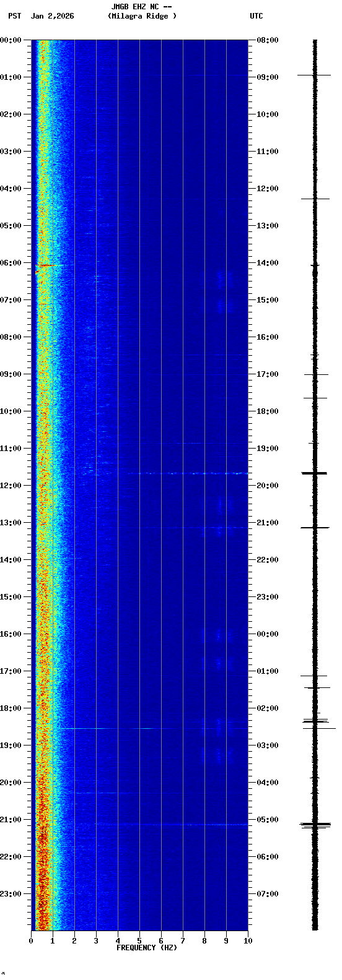Viewport: 342px width, 980px height.
Task: Click the date "Jan 2,2026"
Action: click(53, 16)
